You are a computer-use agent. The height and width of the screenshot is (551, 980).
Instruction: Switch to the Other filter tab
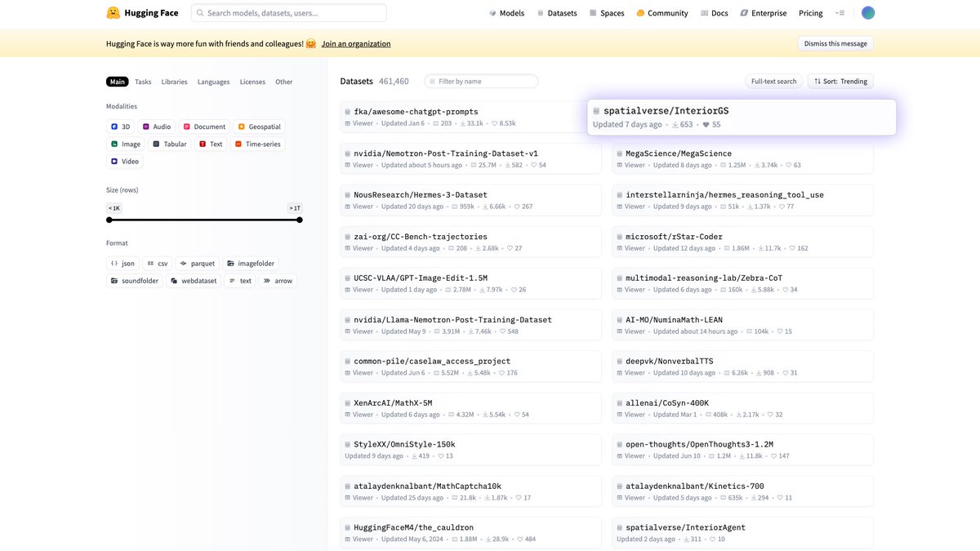tap(283, 82)
